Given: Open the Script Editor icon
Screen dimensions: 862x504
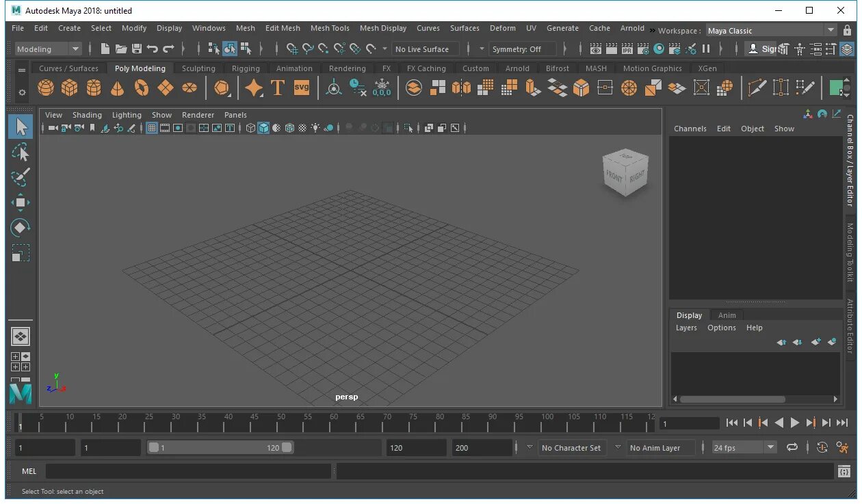Looking at the screenshot, I should click(844, 471).
